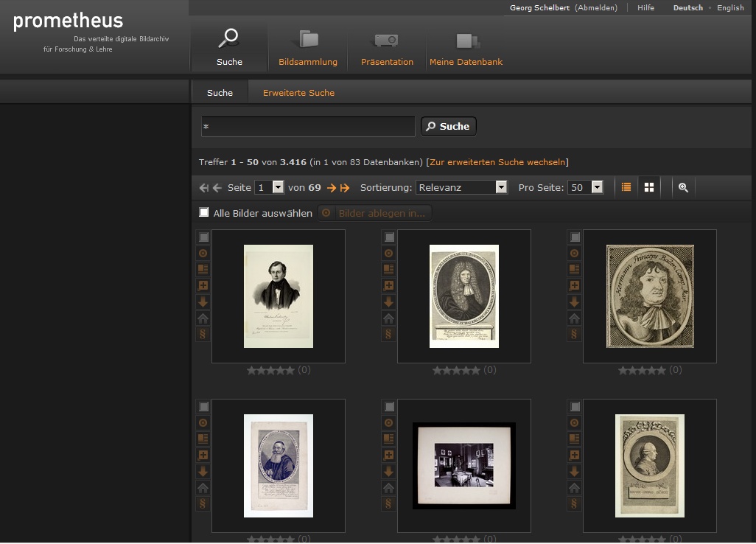This screenshot has width=756, height=544.
Task: Download the interior room photograph
Action: [x=388, y=471]
